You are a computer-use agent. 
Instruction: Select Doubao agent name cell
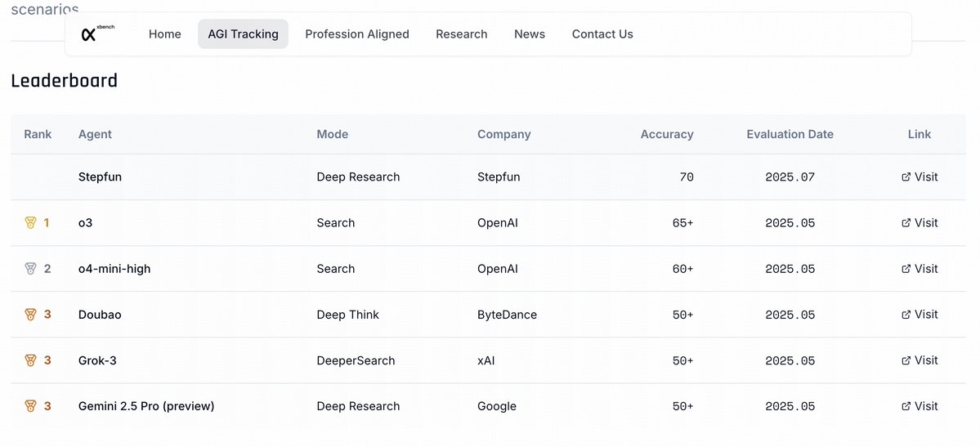coord(100,315)
